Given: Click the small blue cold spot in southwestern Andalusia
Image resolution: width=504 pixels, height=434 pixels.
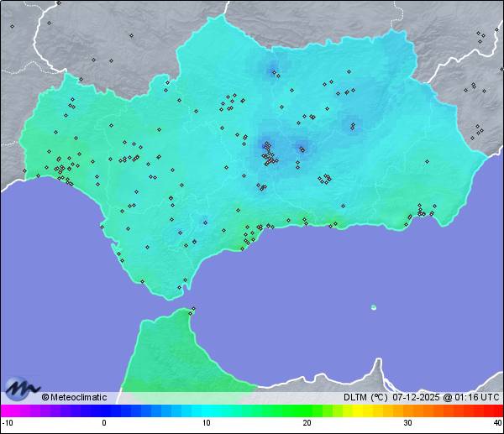Looking at the screenshot, I should tap(204, 222).
